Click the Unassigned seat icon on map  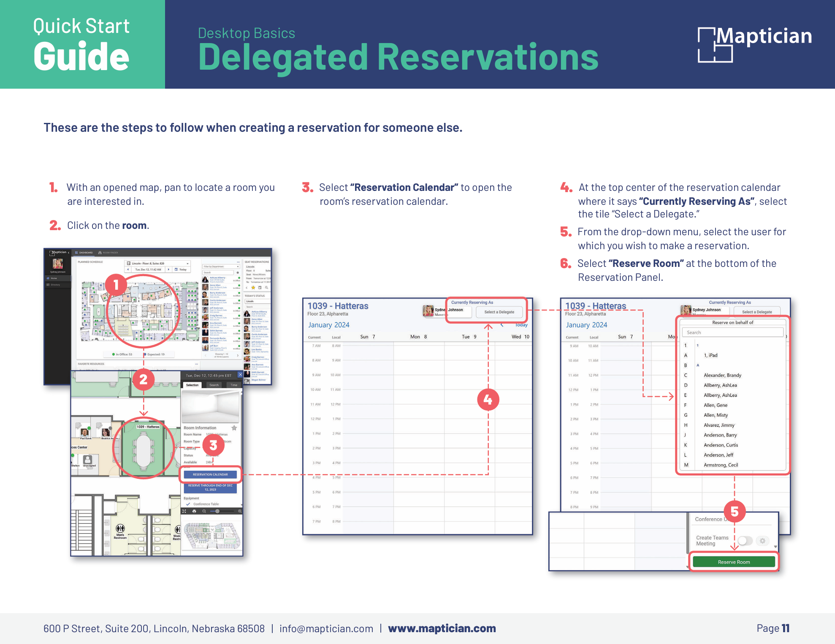(88, 459)
